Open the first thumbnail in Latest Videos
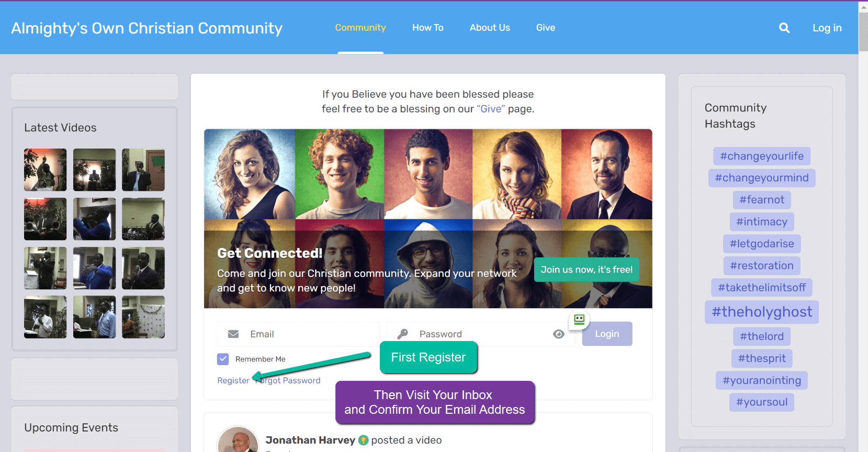The height and width of the screenshot is (452, 868). [46, 170]
